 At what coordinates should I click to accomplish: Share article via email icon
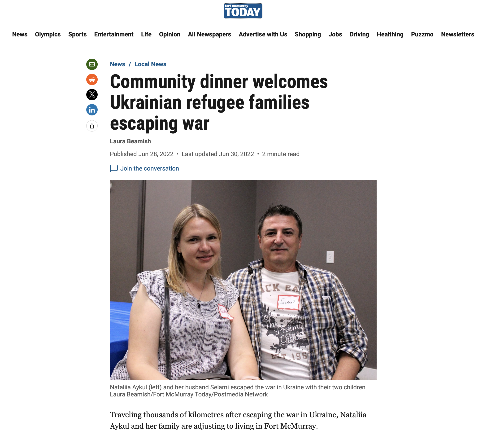point(92,64)
